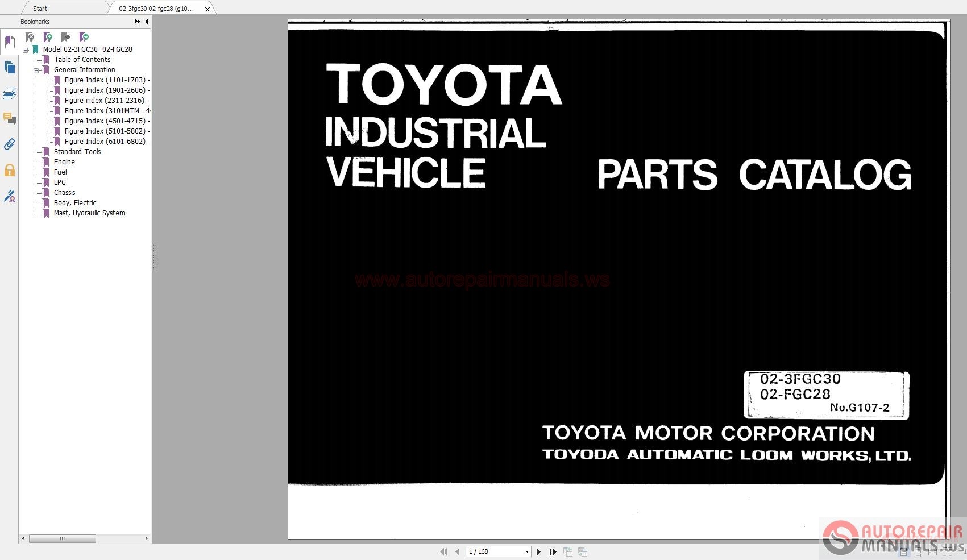
Task: Collapse the General Information tree node
Action: (36, 70)
